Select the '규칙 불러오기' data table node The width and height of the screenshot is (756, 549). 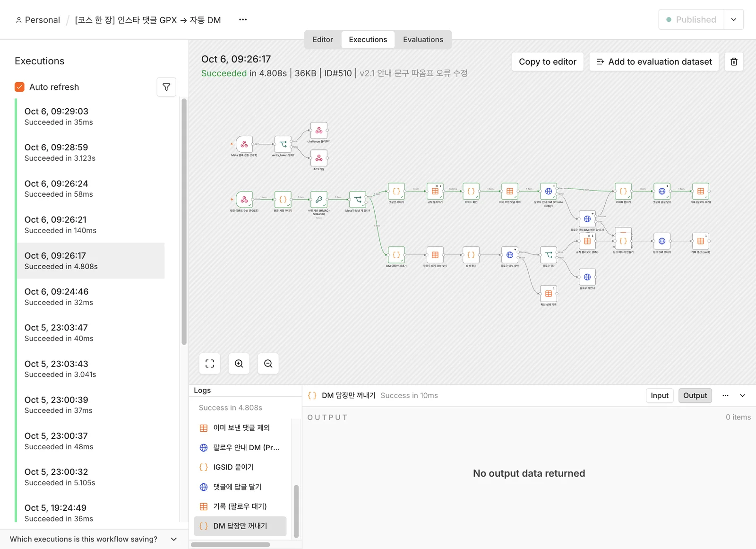(x=435, y=191)
